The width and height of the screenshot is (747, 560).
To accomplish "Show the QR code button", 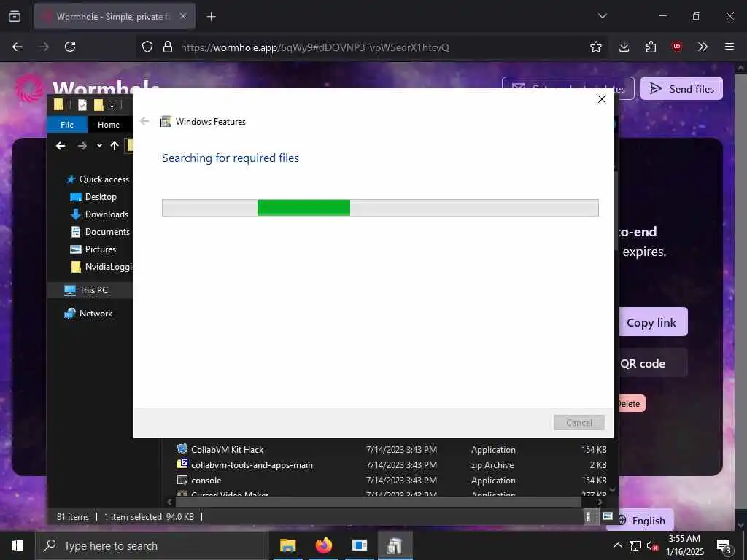I will [651, 363].
